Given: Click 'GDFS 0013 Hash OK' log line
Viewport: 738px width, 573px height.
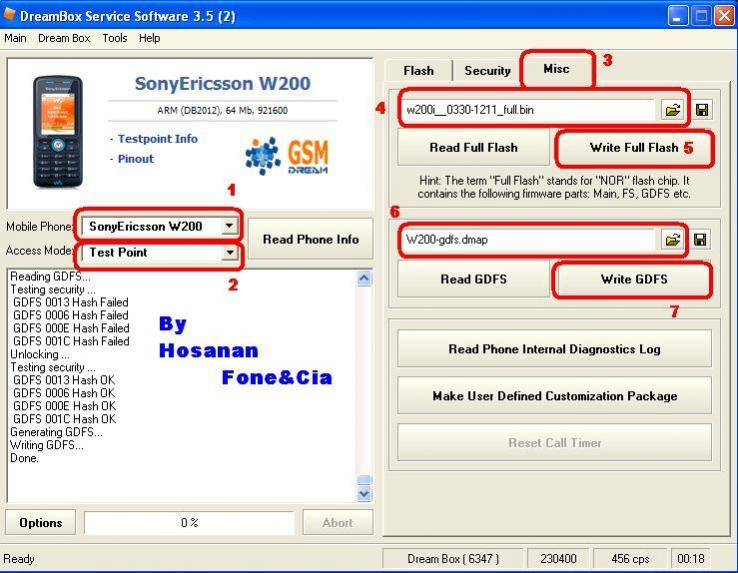Looking at the screenshot, I should tap(64, 380).
